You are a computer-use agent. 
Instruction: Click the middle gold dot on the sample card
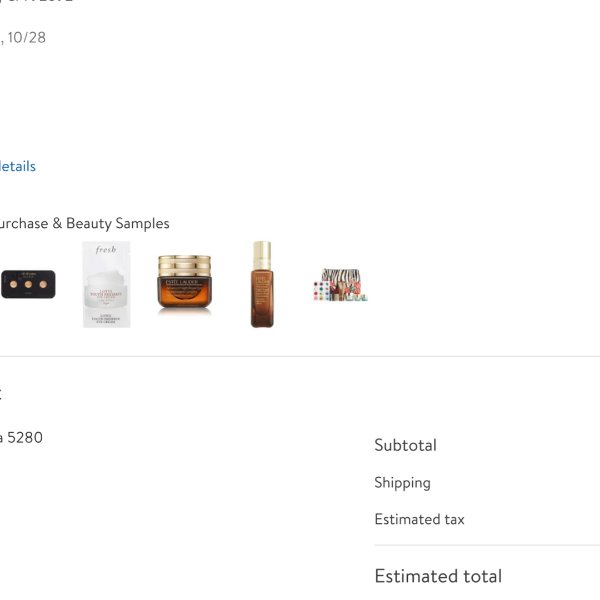[x=28, y=284]
